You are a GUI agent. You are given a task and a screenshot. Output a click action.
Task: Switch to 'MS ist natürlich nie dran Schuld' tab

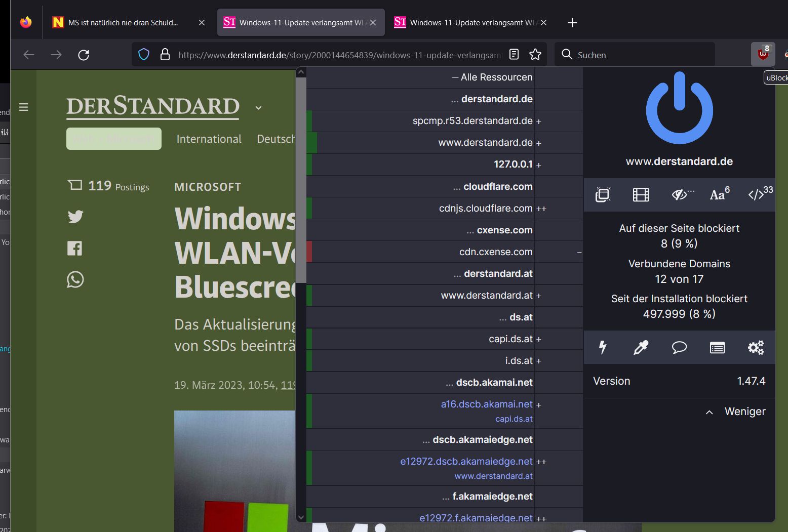(123, 23)
